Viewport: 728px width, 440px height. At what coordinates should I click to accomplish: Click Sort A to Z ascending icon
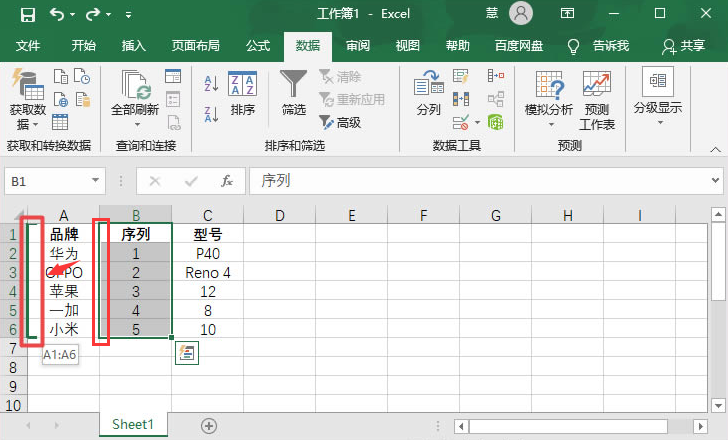point(211,84)
